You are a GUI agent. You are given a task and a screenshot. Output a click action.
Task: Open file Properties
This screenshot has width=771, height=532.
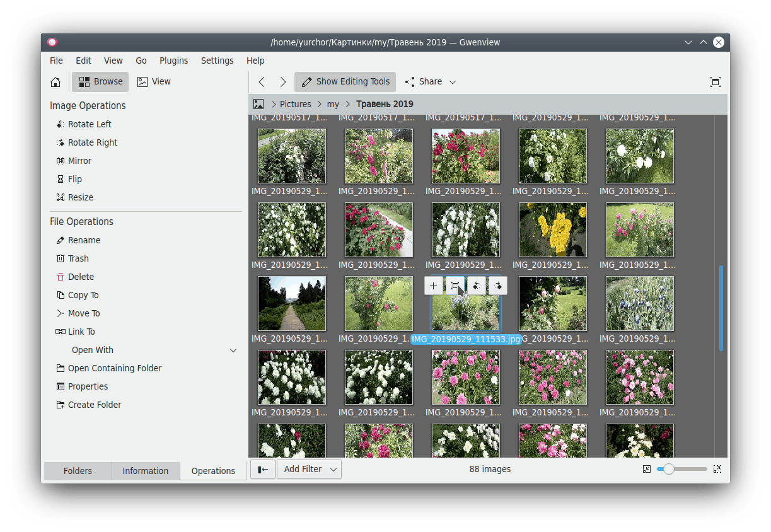pyautogui.click(x=82, y=386)
